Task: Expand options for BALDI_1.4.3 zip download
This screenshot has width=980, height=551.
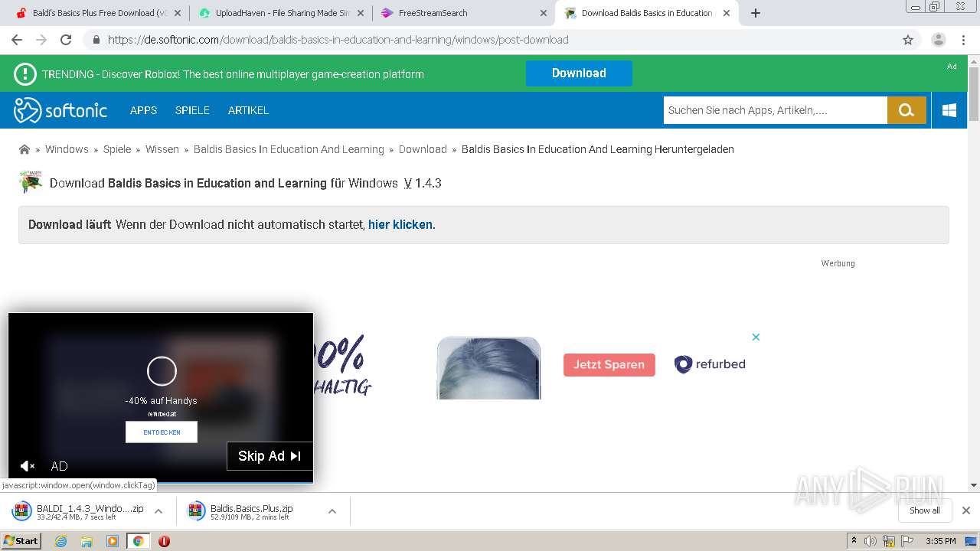Action: pyautogui.click(x=158, y=511)
